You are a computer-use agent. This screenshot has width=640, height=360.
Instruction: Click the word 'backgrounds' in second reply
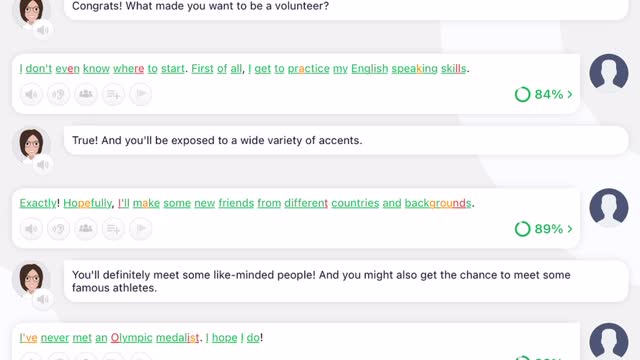(x=438, y=203)
